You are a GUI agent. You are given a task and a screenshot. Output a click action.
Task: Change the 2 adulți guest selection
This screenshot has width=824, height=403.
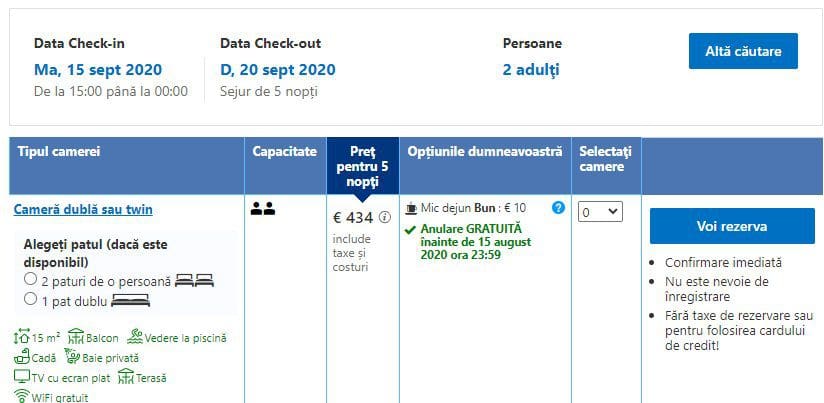pos(531,70)
